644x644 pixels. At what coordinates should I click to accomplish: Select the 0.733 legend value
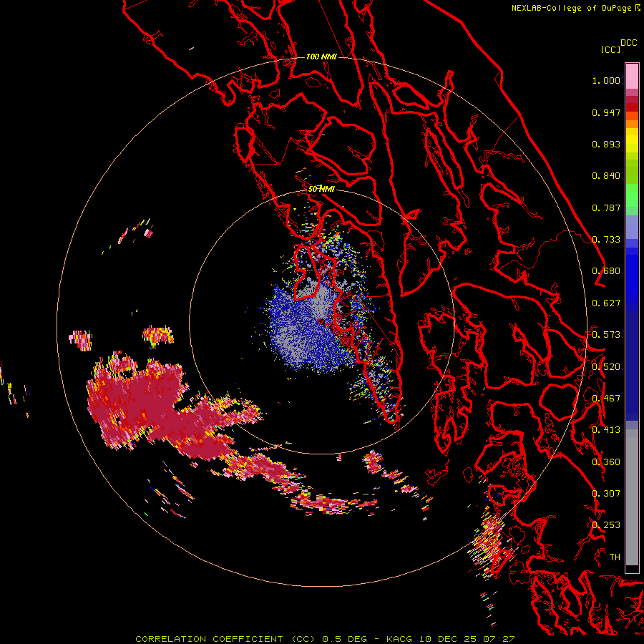point(606,240)
